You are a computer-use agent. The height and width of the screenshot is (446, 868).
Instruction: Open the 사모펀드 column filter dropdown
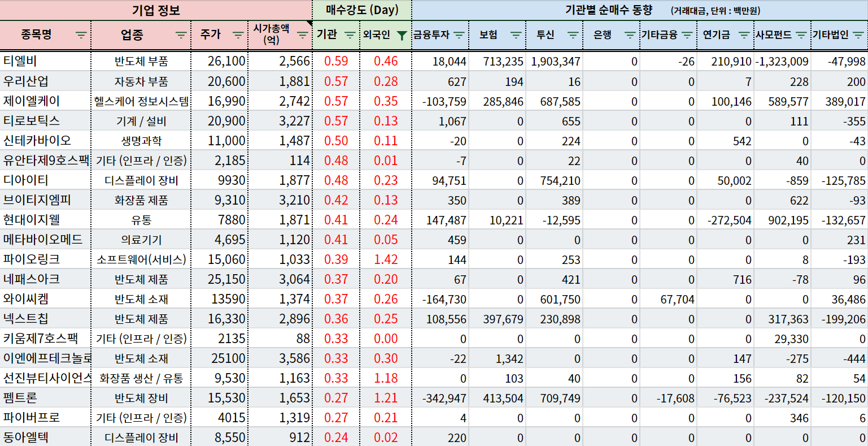pyautogui.click(x=801, y=35)
